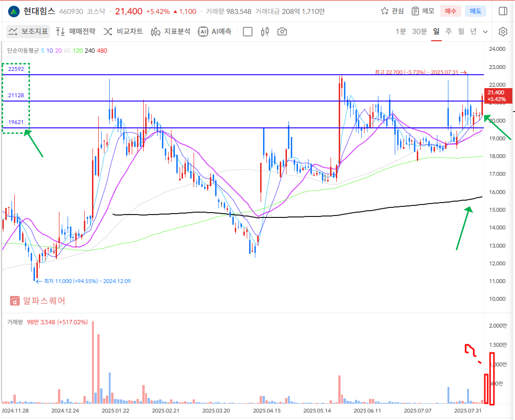
Task: Switch chart type with candlestick icon
Action: 265,32
